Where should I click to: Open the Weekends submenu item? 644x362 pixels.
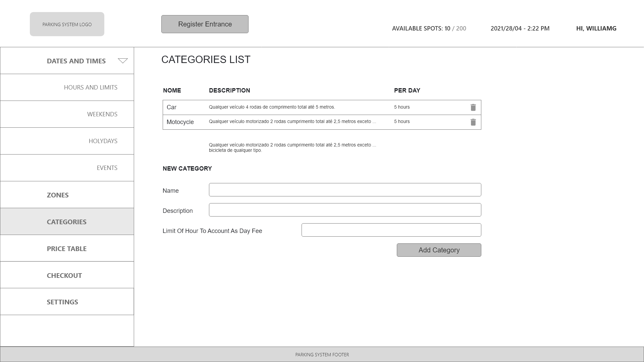coord(67,114)
